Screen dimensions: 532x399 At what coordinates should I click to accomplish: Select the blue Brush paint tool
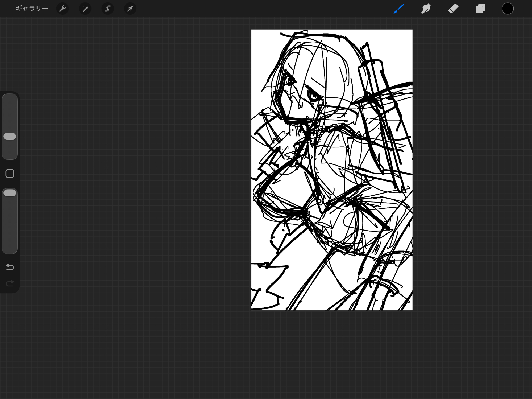tap(399, 9)
